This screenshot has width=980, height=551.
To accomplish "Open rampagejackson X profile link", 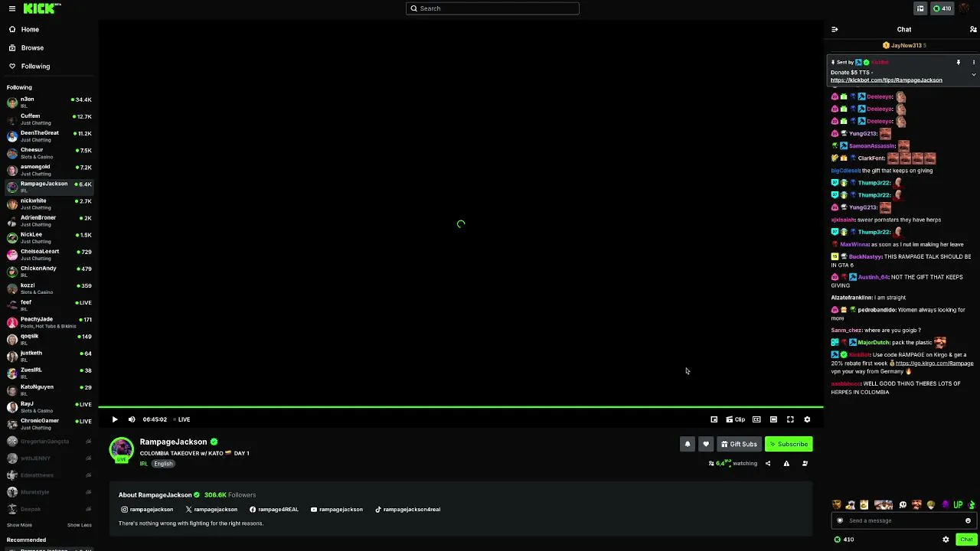I will 211,509.
